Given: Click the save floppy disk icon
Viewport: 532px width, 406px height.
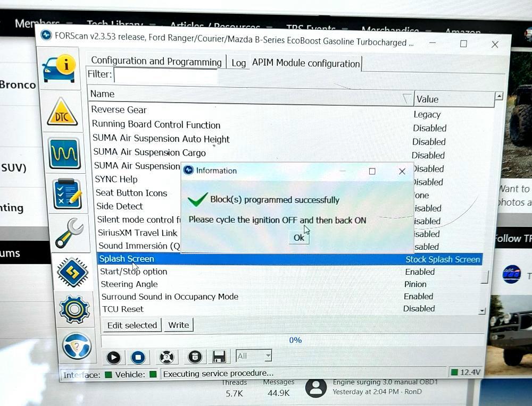Looking at the screenshot, I should (219, 357).
